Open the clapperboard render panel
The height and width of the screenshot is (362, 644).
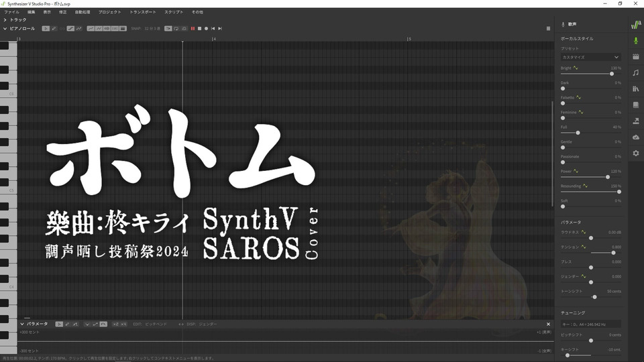[636, 56]
